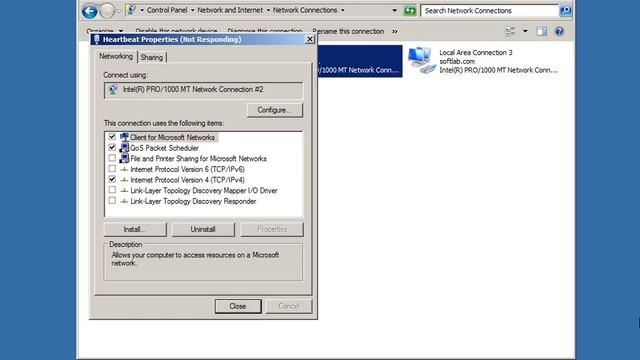Go back with the blue Back arrow
Viewport: 640px width, 360px height.
[89, 11]
